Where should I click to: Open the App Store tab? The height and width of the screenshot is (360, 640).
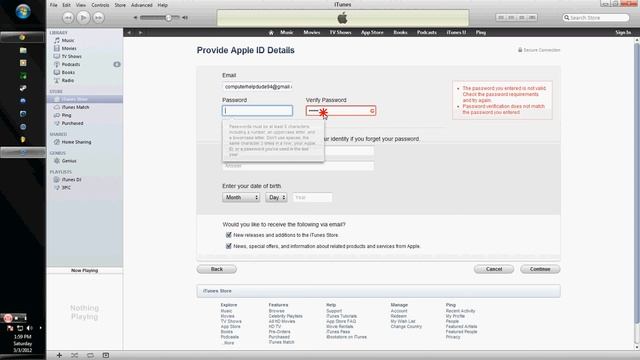pos(372,32)
